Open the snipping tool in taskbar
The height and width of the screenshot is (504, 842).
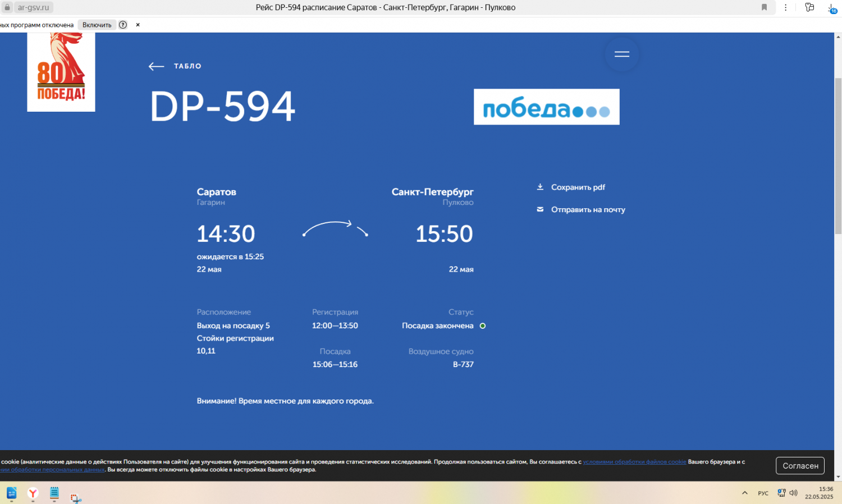pos(76,497)
